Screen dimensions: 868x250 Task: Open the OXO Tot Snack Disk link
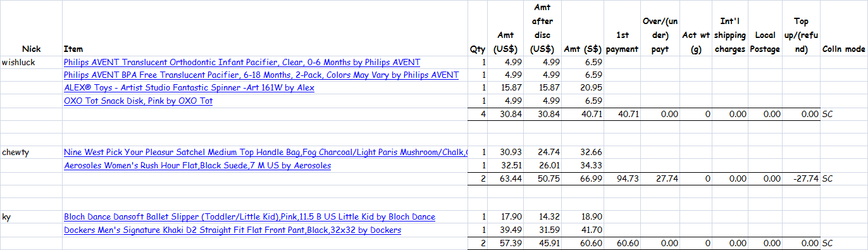coord(138,101)
